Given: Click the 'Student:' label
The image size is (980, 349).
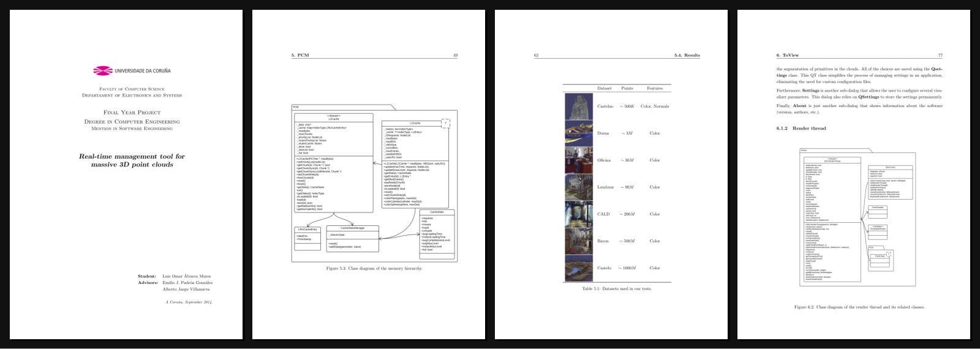Looking at the screenshot, I should [x=147, y=277].
